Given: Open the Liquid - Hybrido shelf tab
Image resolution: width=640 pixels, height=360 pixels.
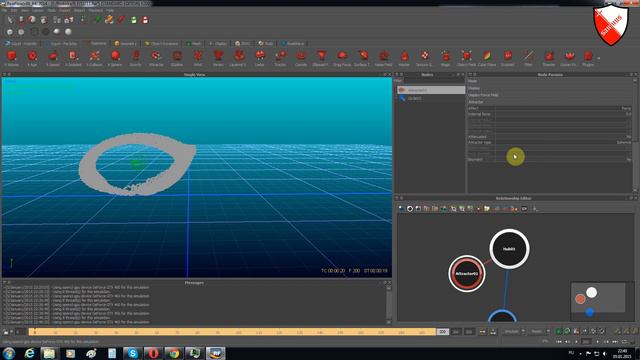Looking at the screenshot, I should (21, 43).
